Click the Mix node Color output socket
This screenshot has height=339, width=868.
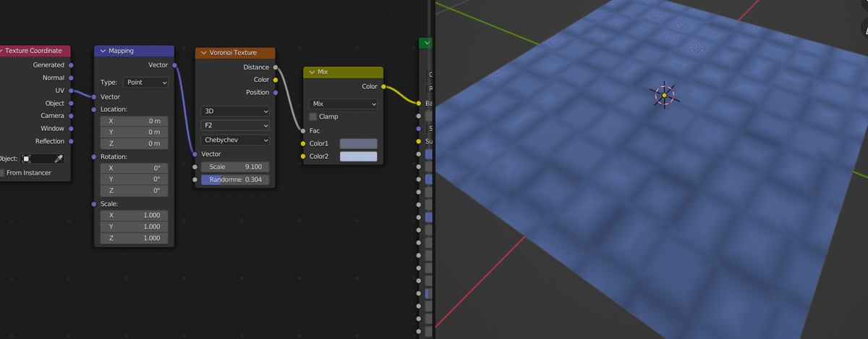(383, 87)
